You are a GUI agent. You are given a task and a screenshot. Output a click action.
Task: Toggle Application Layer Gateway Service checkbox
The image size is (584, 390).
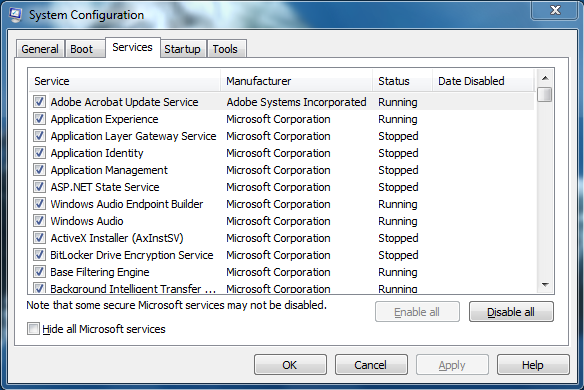pos(39,136)
